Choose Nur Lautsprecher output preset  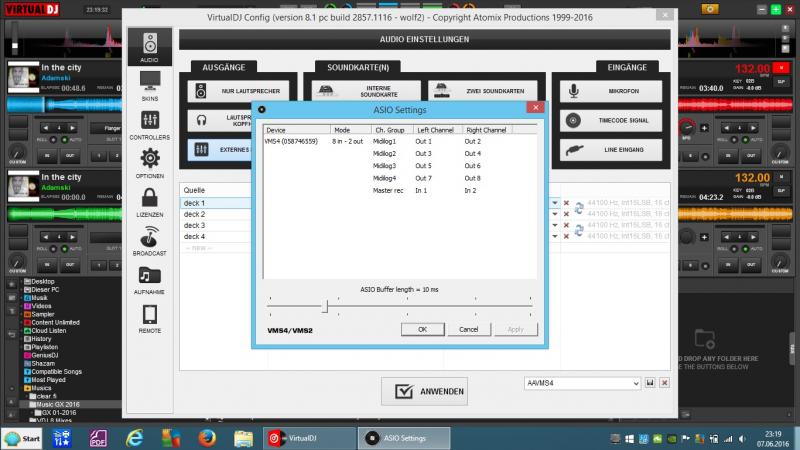(x=238, y=91)
